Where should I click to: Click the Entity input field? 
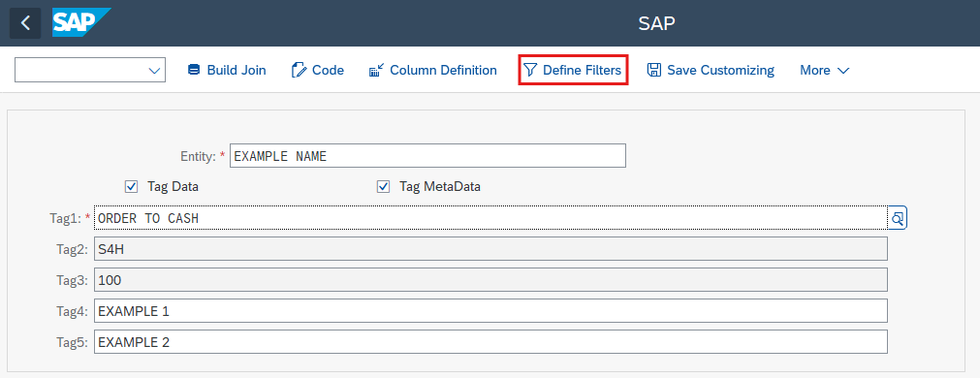(427, 156)
